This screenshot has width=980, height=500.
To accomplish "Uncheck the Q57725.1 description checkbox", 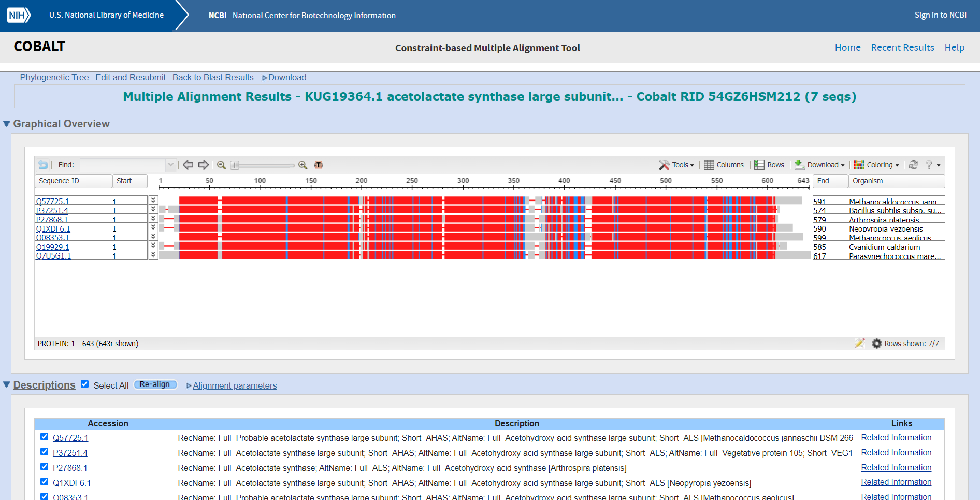I will pos(45,437).
